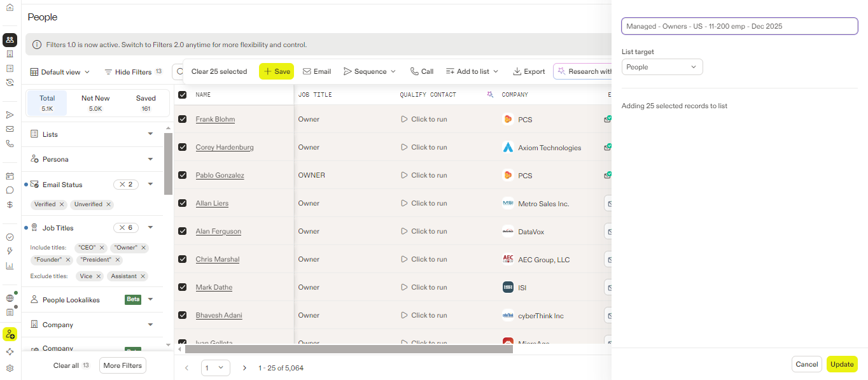Open Corey Hardenburg's profile link
The width and height of the screenshot is (868, 380).
pyautogui.click(x=225, y=147)
